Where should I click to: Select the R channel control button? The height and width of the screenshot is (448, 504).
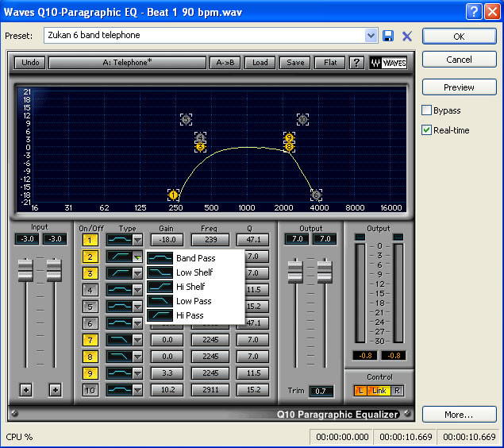[398, 391]
